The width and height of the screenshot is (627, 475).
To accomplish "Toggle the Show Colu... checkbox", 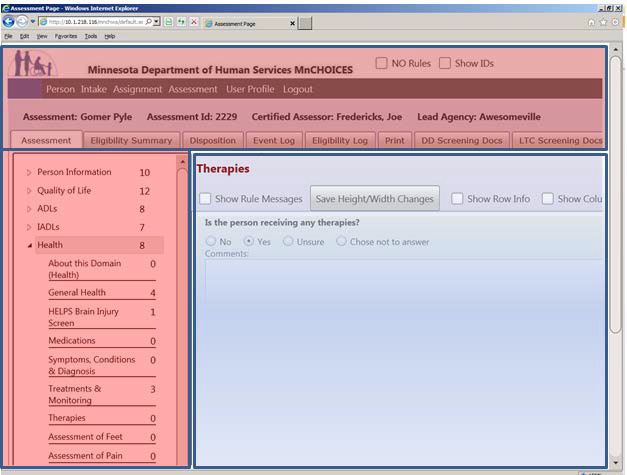I will click(547, 198).
